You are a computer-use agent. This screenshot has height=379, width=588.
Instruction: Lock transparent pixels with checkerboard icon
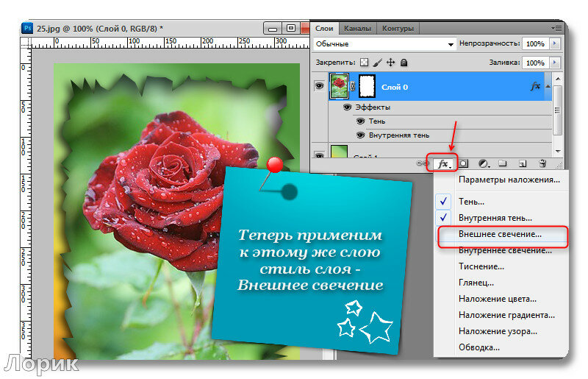[x=364, y=63]
